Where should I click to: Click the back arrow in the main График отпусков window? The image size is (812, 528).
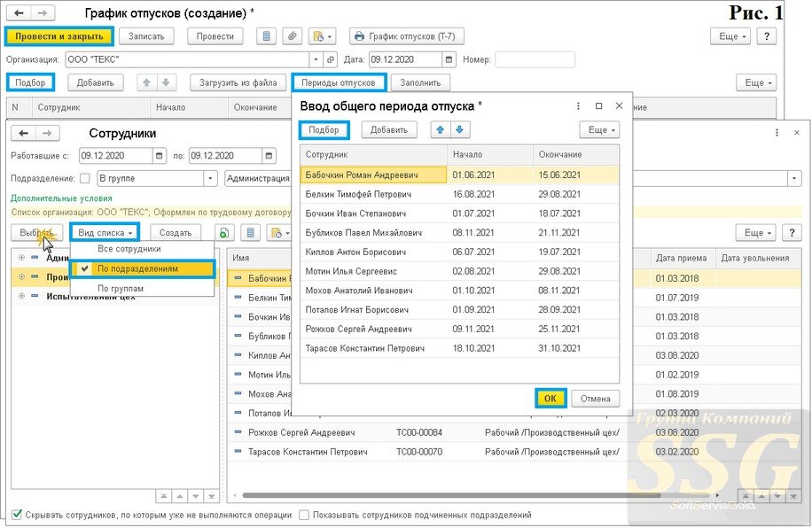click(18, 13)
